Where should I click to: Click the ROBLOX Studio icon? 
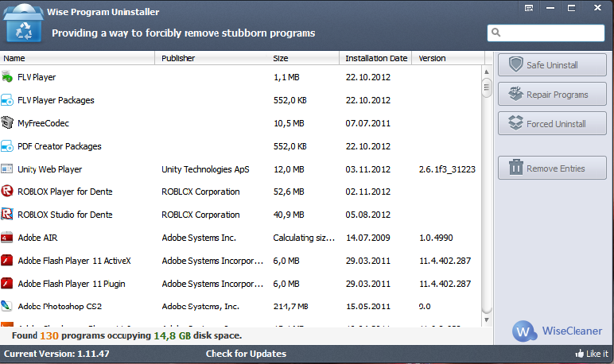8,215
